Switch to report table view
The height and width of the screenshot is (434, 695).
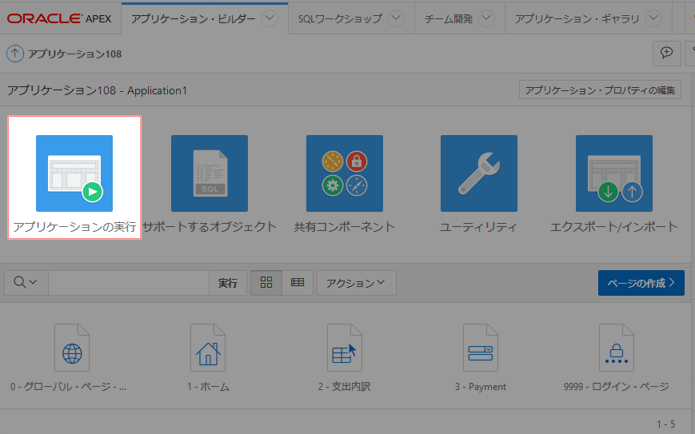coord(297,283)
